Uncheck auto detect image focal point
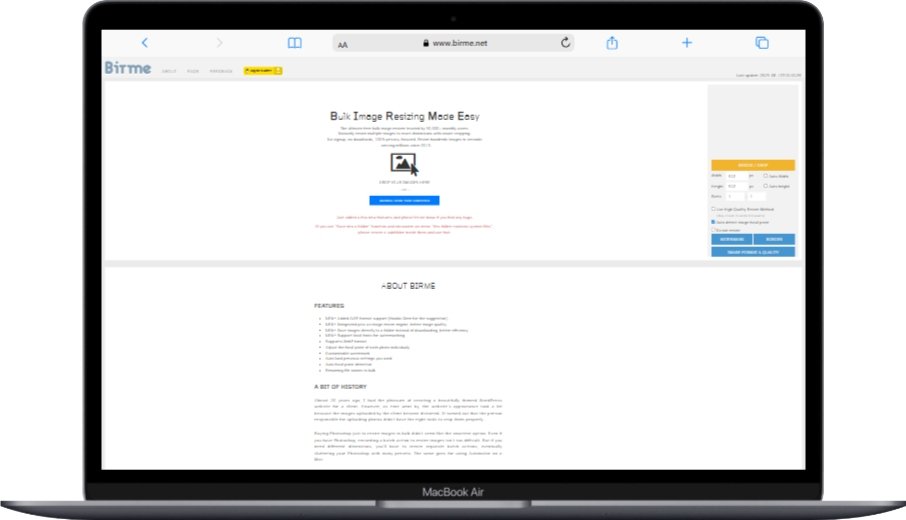The image size is (906, 520). click(x=713, y=222)
